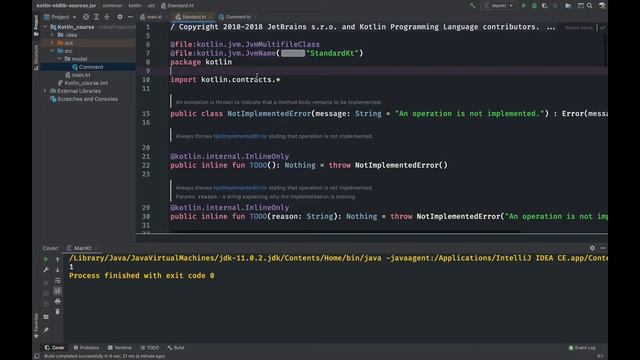640x360 pixels.
Task: Toggle the Project tool window side tab
Action: tap(36, 24)
